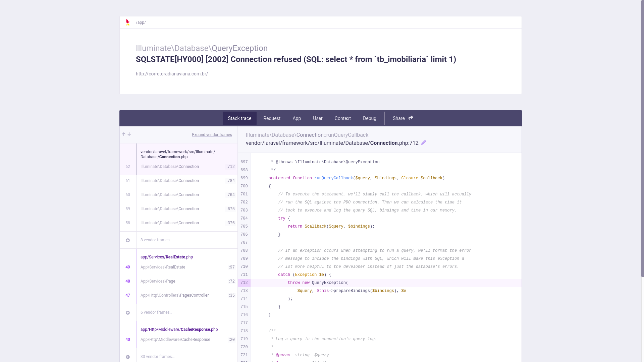Open the Share menu
The height and width of the screenshot is (362, 644).
point(403,118)
